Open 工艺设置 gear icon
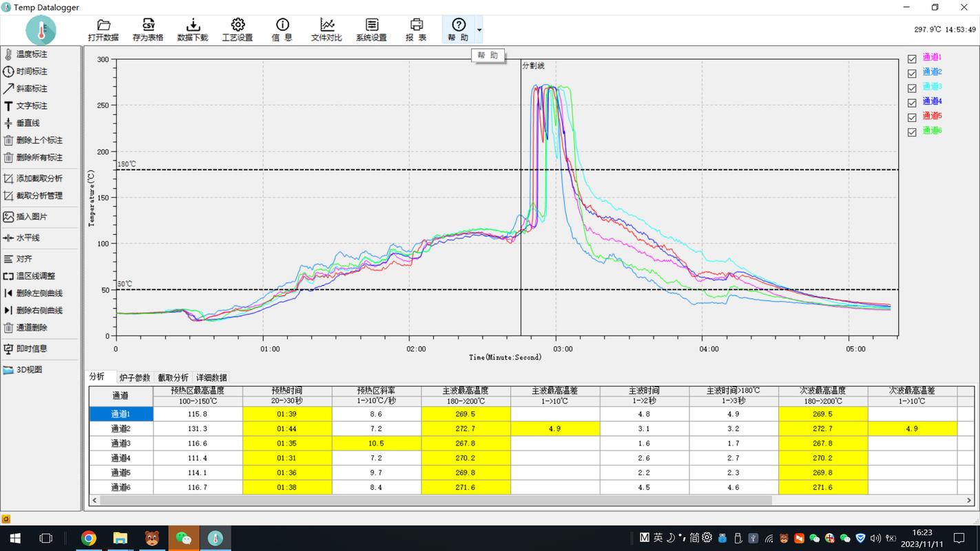Image resolution: width=980 pixels, height=551 pixels. (x=238, y=30)
